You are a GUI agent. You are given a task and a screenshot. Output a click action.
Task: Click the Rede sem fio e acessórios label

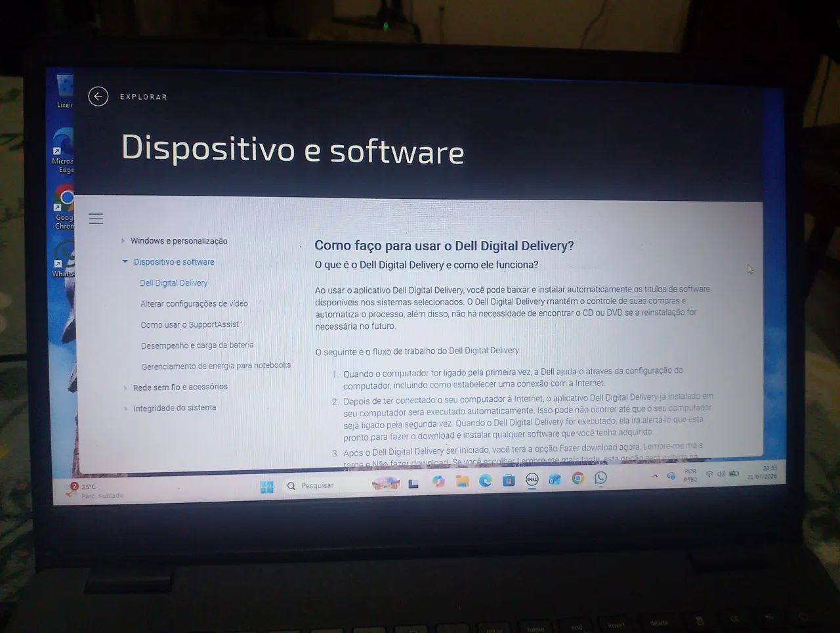click(x=180, y=387)
